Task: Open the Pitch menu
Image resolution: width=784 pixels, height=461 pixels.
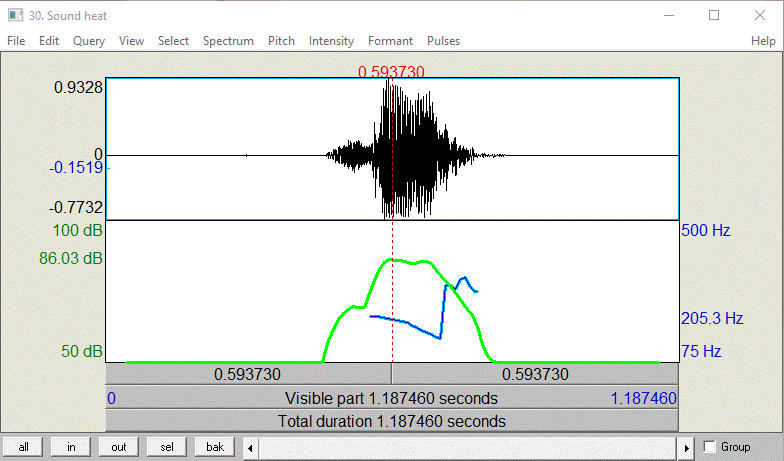Action: click(281, 41)
